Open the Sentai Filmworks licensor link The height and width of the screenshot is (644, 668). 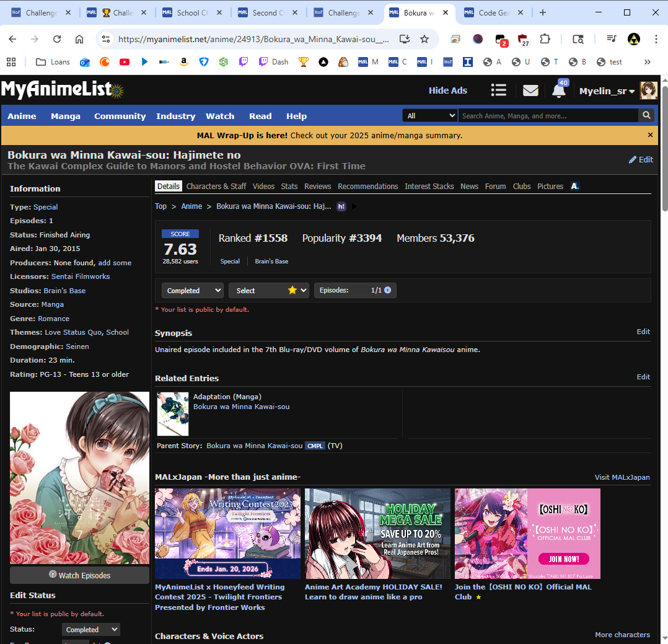click(81, 276)
